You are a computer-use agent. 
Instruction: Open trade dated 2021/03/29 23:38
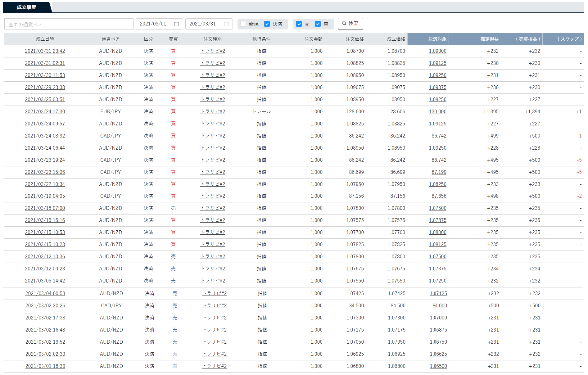click(45, 87)
